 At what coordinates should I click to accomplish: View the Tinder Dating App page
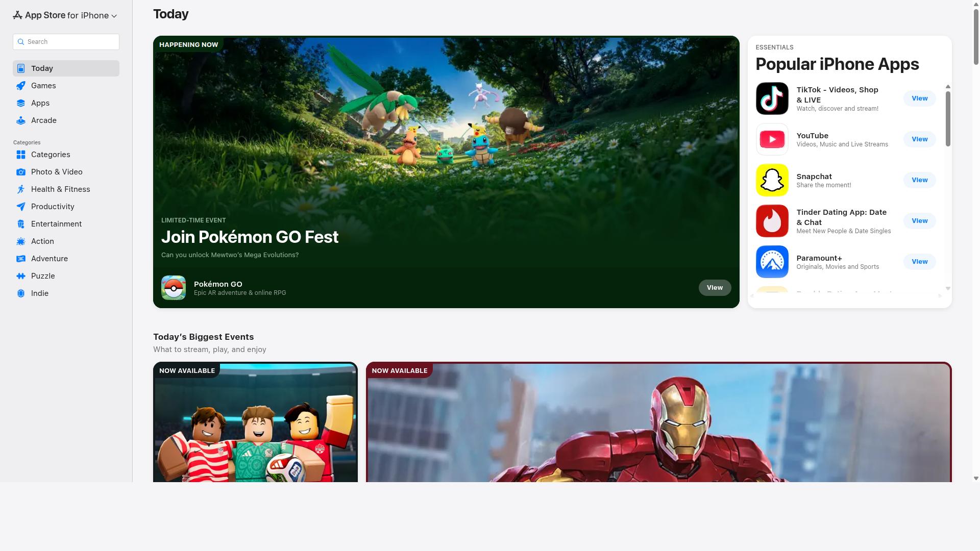coord(919,221)
